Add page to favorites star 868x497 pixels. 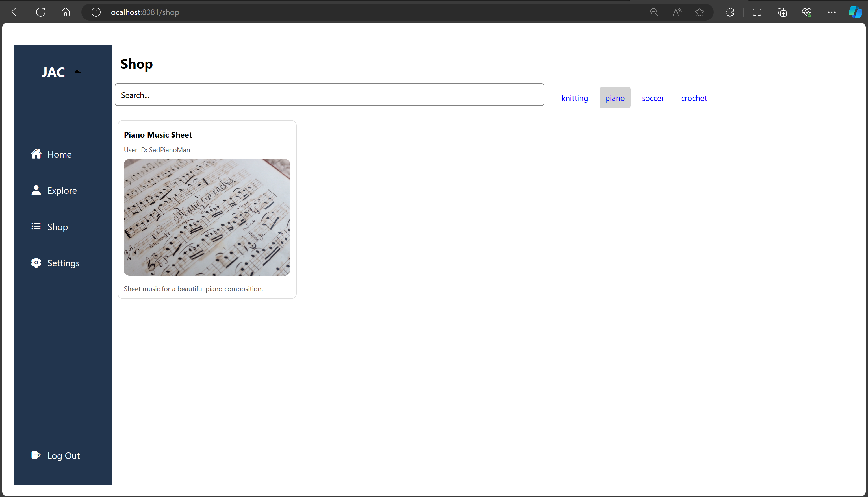pyautogui.click(x=699, y=12)
